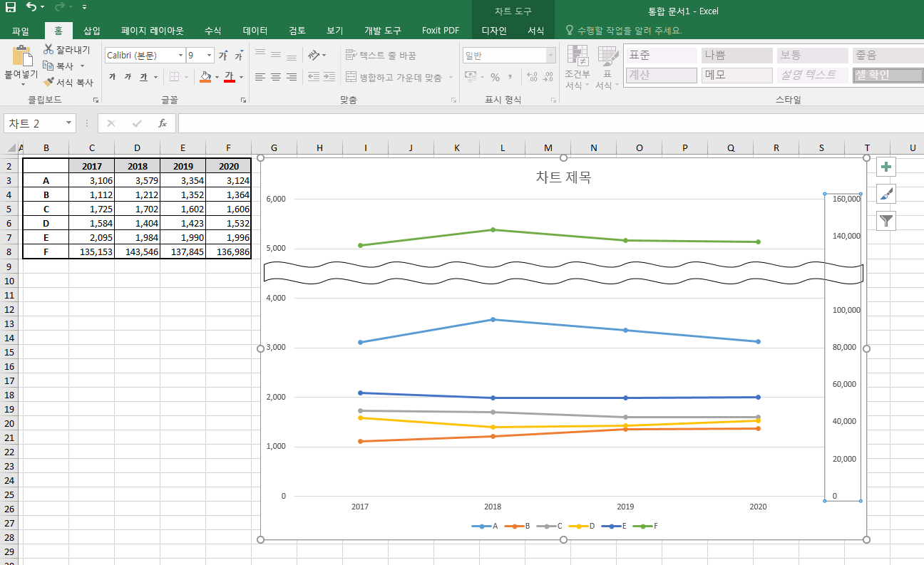924x565 pixels.
Task: Toggle bold 가 formatting
Action: tap(112, 76)
